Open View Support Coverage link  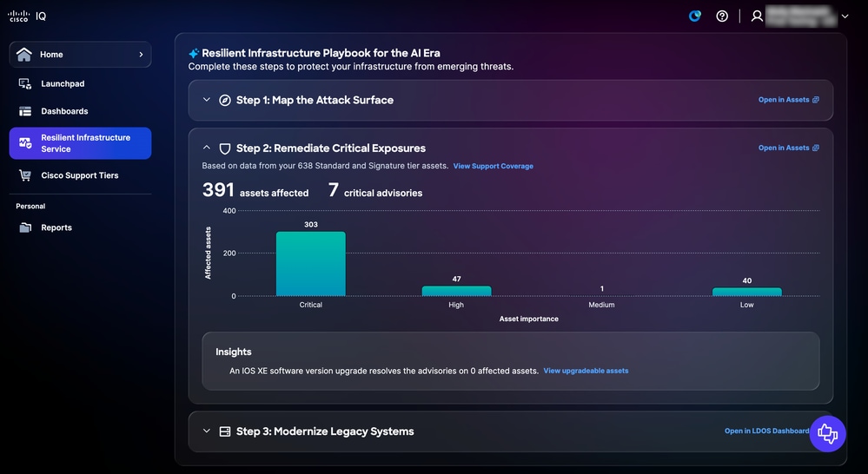tap(494, 166)
